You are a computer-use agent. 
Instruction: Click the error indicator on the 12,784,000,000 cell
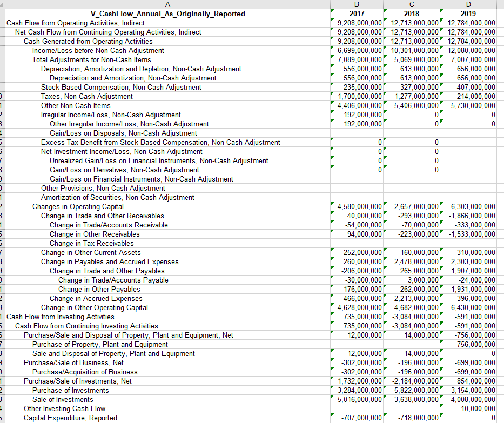coord(441,21)
